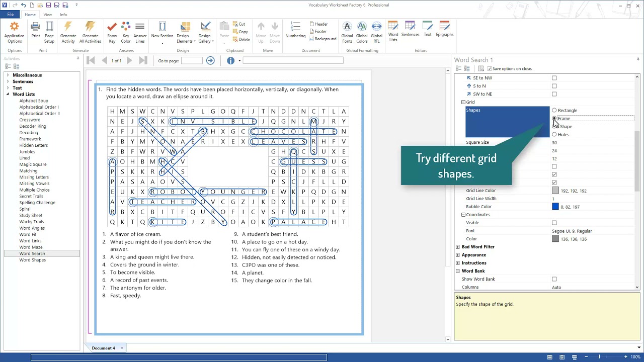Click the Print button in ribbon
The image size is (644, 362).
tap(35, 30)
